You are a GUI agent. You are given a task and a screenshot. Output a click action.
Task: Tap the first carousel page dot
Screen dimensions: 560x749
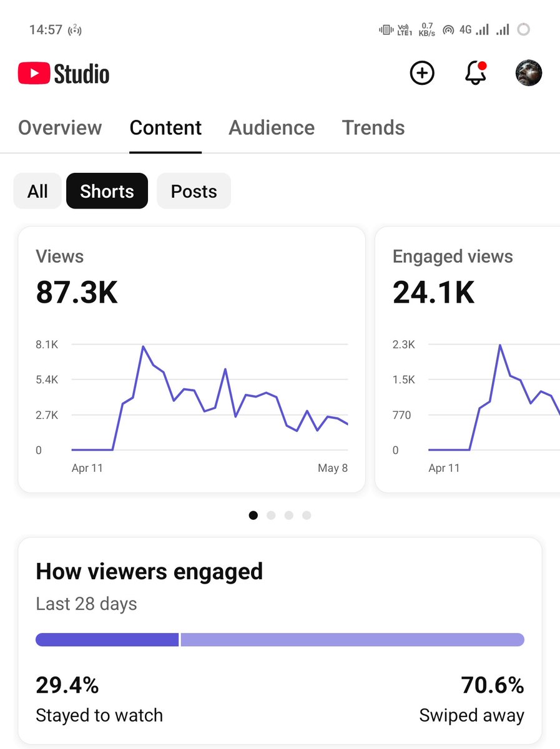(x=253, y=515)
